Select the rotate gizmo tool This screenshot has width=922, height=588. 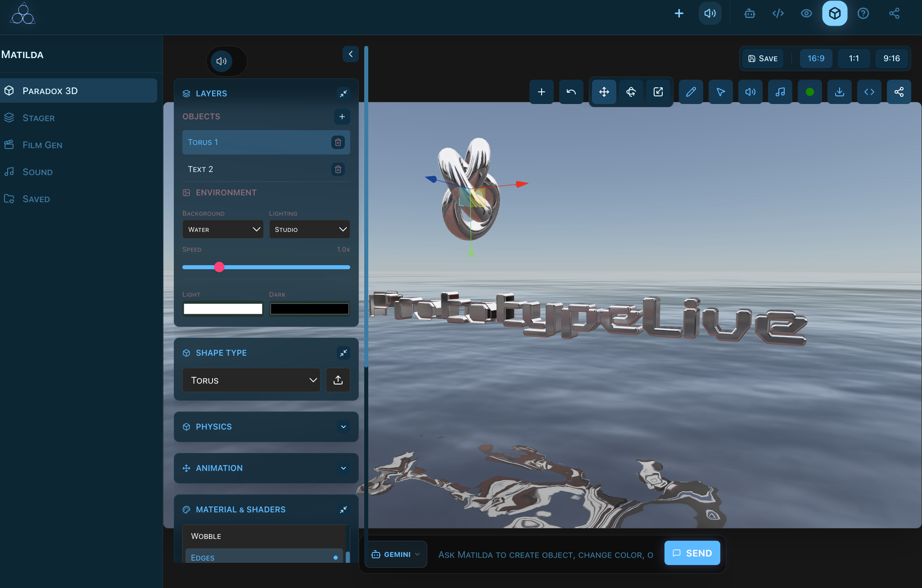pos(631,92)
